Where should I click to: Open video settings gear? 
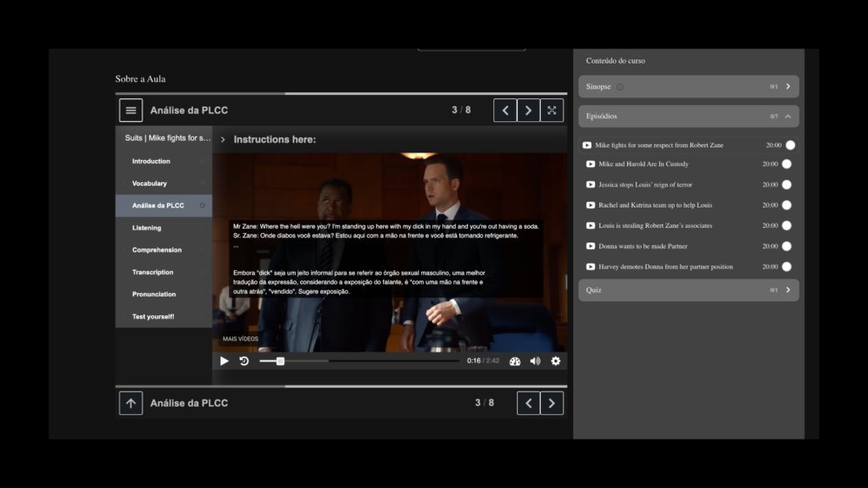tap(555, 361)
